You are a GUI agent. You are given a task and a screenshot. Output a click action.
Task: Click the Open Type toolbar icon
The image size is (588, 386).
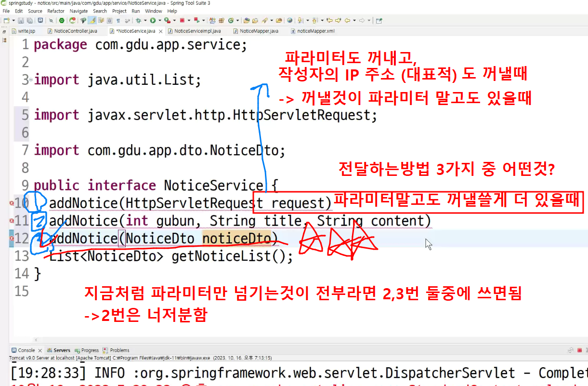[x=247, y=21]
